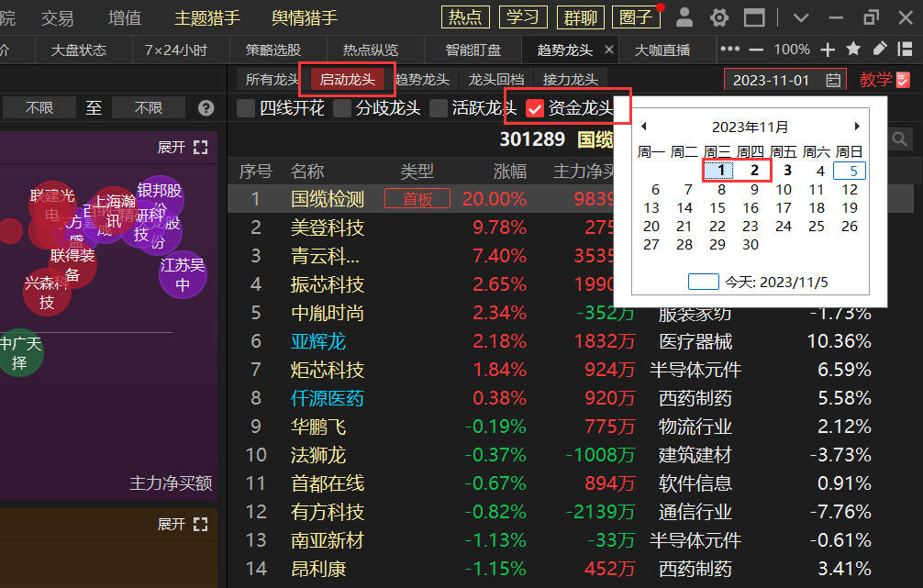Zoom out with the minus icon
Image resolution: width=923 pixels, height=588 pixels.
pyautogui.click(x=756, y=50)
